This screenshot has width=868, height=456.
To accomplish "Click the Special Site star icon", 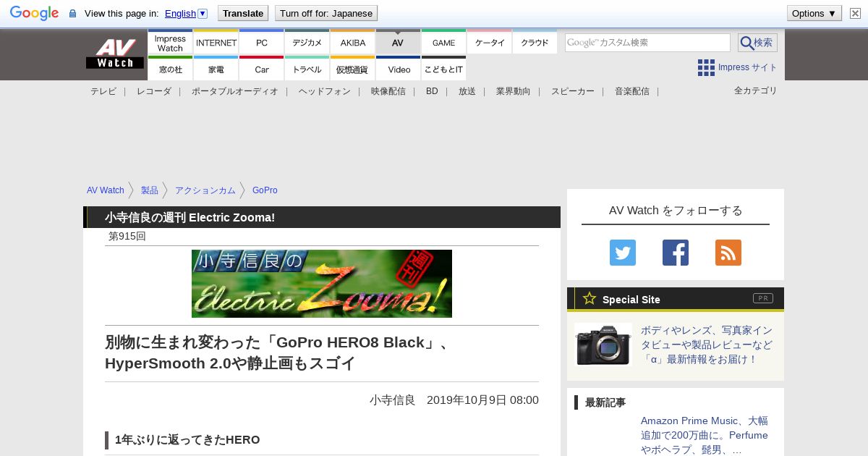I will [590, 298].
